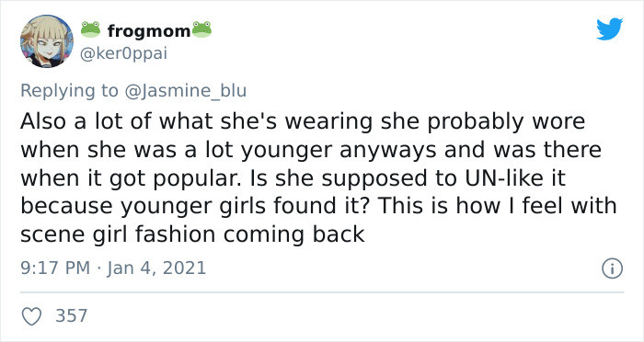Click the Twitter bird logo
Viewport: 644px width, 342px height.
click(x=609, y=29)
